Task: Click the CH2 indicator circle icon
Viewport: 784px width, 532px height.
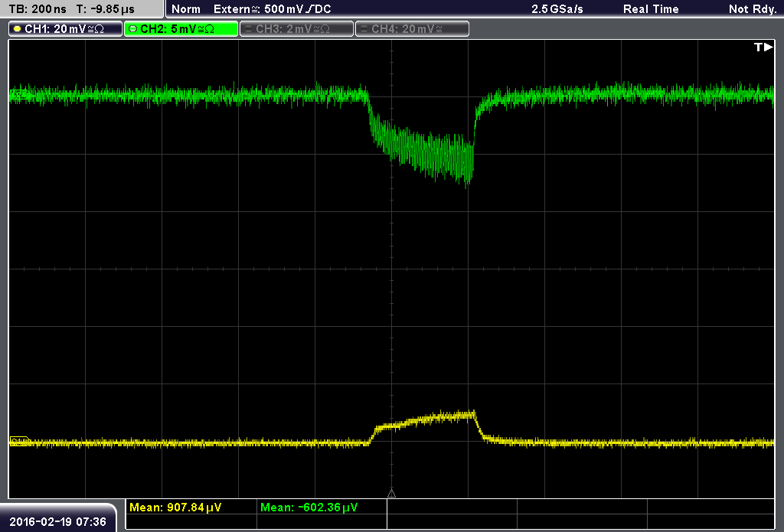Action: click(x=133, y=29)
